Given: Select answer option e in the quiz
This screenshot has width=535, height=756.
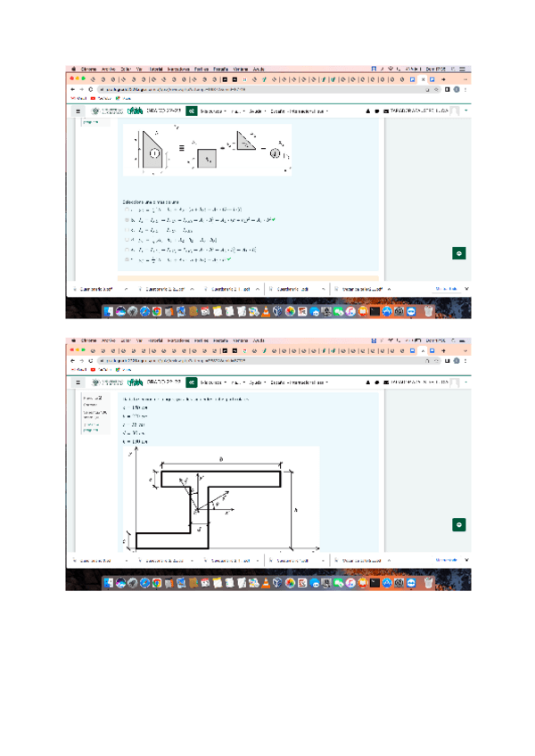Looking at the screenshot, I should tap(127, 250).
